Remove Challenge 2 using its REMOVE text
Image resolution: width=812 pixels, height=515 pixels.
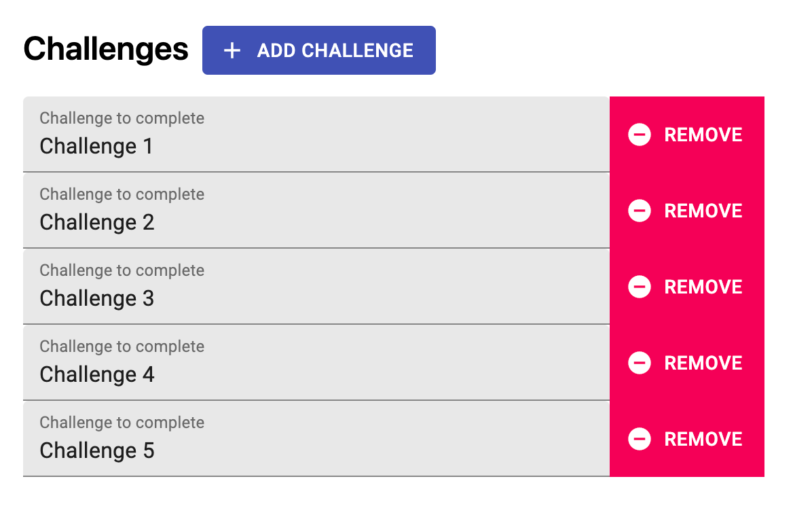pos(703,211)
